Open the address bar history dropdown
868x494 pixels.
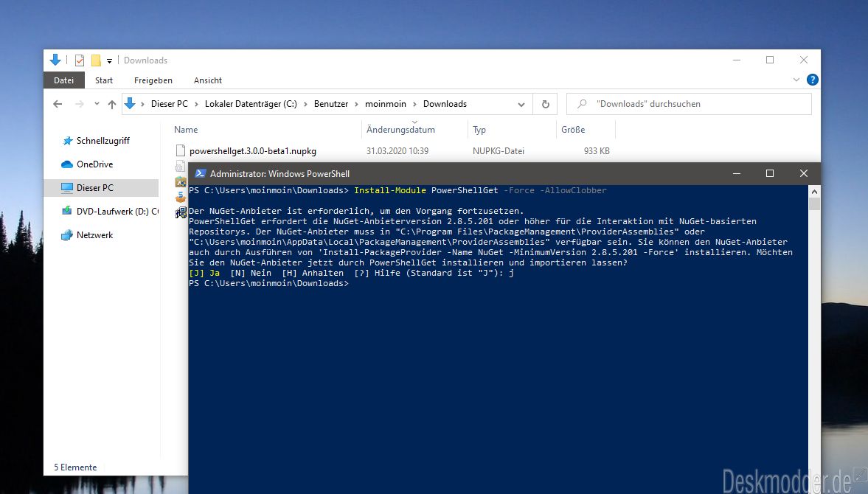tap(521, 104)
